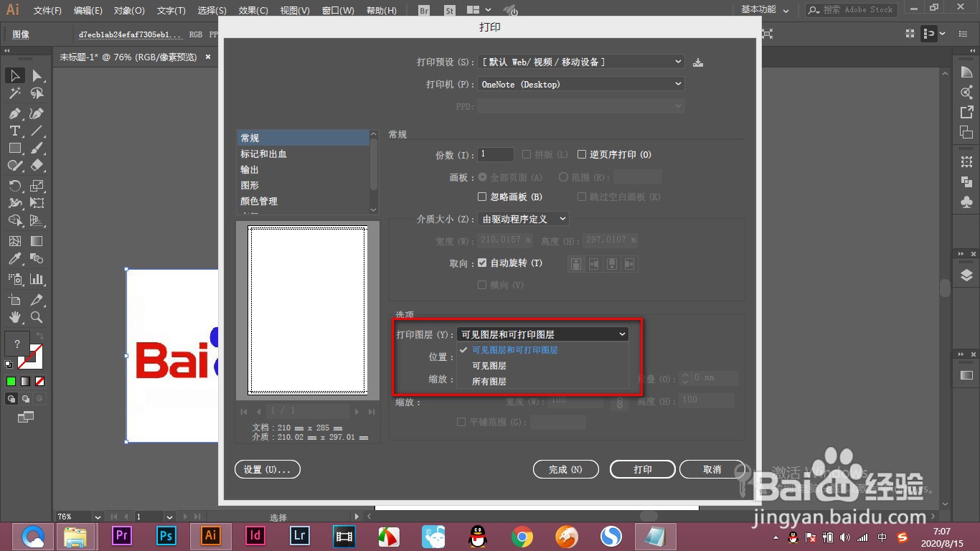Open the printer (打印机) dropdown
The width and height of the screenshot is (980, 551).
581,84
